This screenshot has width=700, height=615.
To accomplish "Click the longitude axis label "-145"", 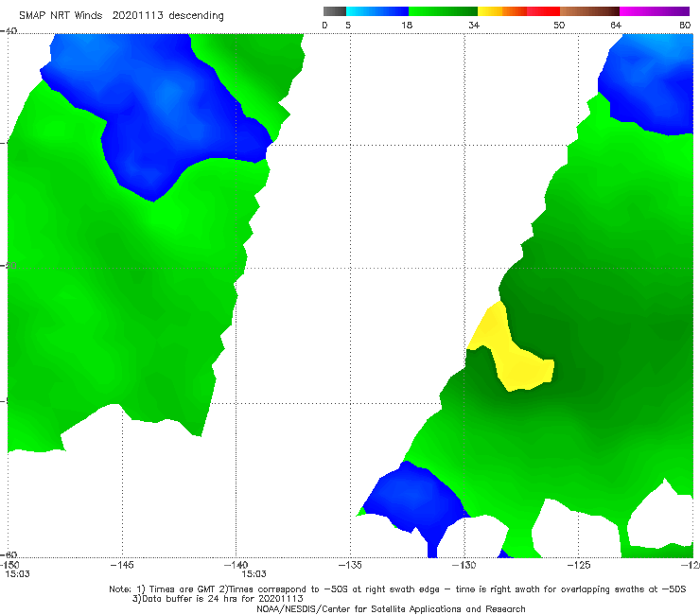I will pyautogui.click(x=122, y=565).
